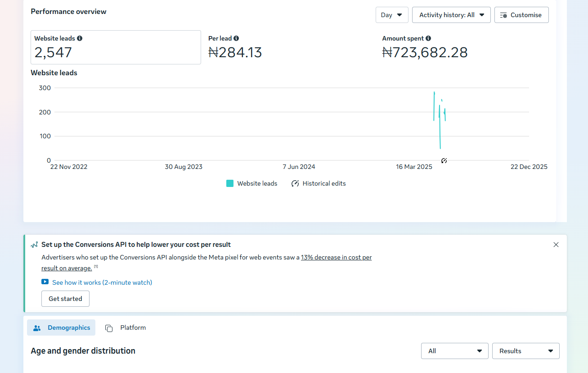The height and width of the screenshot is (373, 588).
Task: Select the Website leads metric card
Action: tap(116, 47)
